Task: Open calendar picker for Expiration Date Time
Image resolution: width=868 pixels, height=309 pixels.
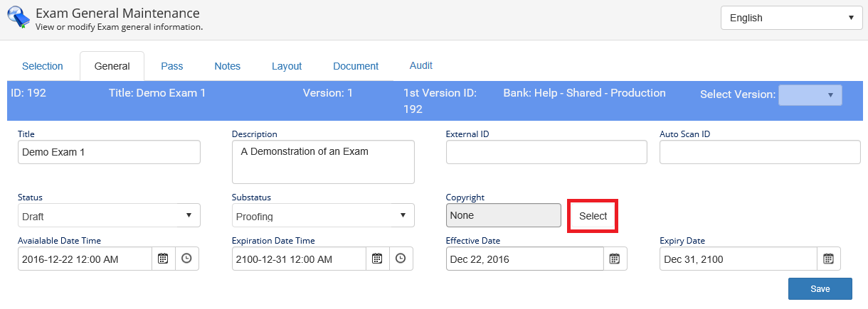Action: (377, 259)
